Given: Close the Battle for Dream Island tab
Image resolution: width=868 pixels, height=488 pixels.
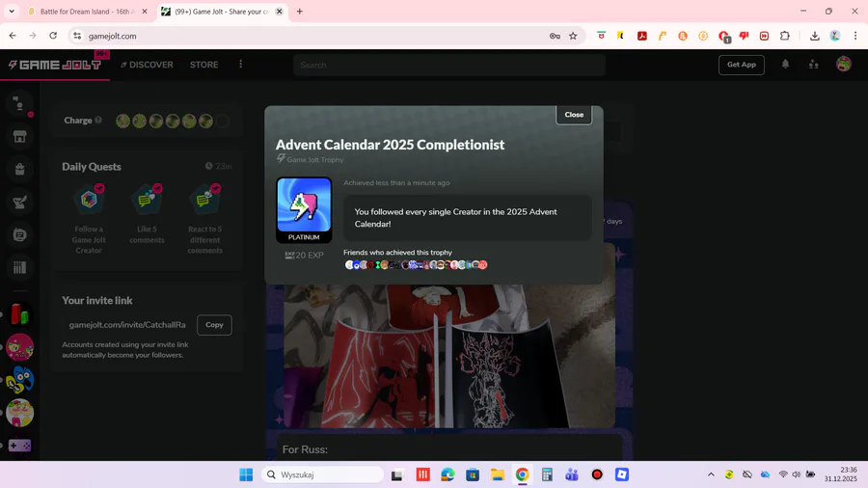Looking at the screenshot, I should 145,11.
